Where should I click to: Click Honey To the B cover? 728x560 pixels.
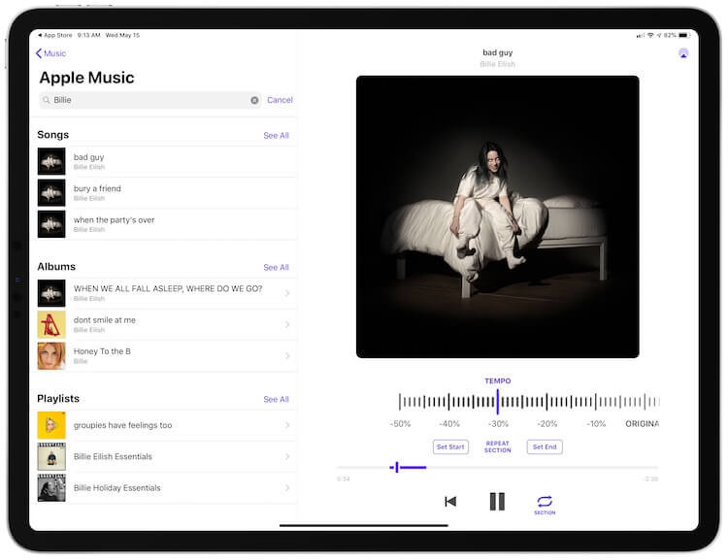(x=51, y=355)
